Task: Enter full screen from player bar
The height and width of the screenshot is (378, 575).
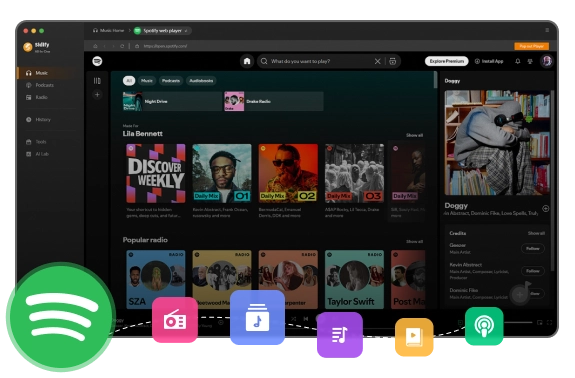Action: [549, 323]
